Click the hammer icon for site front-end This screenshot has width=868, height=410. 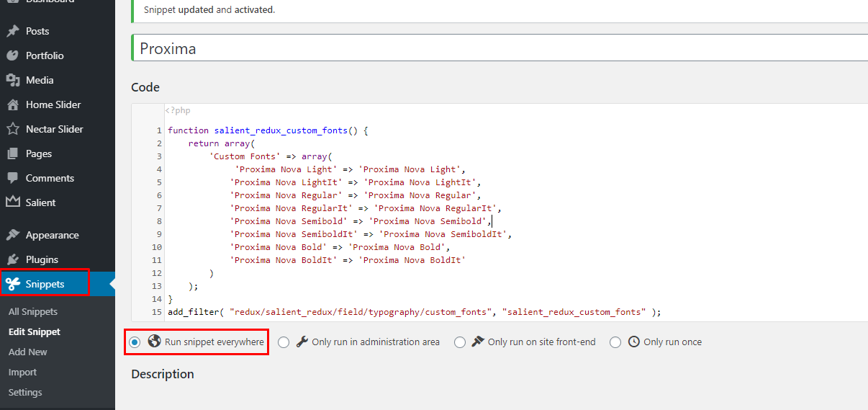tap(478, 342)
